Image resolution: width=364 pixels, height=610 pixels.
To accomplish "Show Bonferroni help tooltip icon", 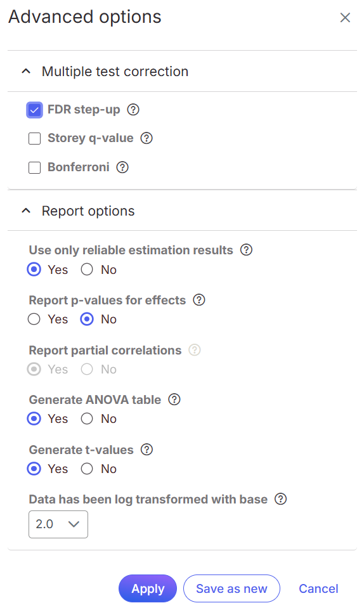I will [122, 167].
